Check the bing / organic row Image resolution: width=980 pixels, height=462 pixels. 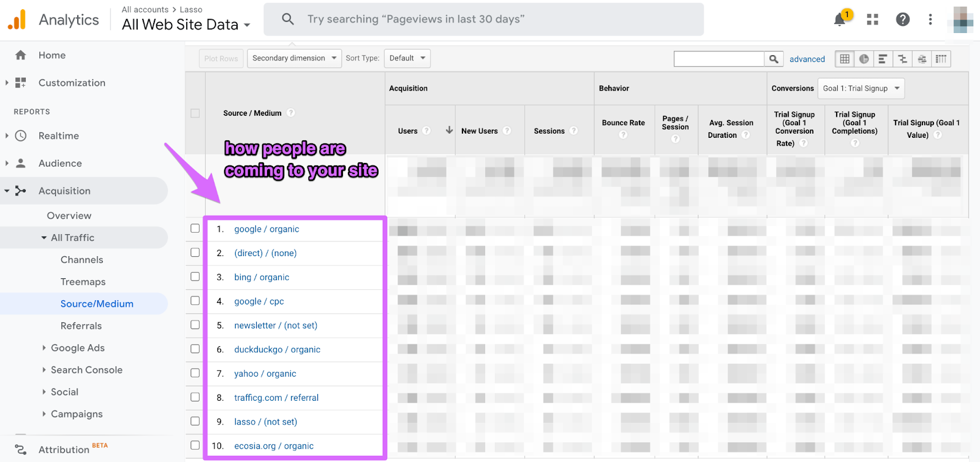point(195,276)
